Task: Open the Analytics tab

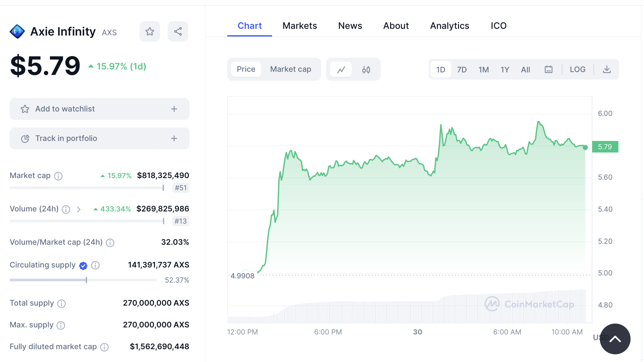Action: [x=449, y=26]
